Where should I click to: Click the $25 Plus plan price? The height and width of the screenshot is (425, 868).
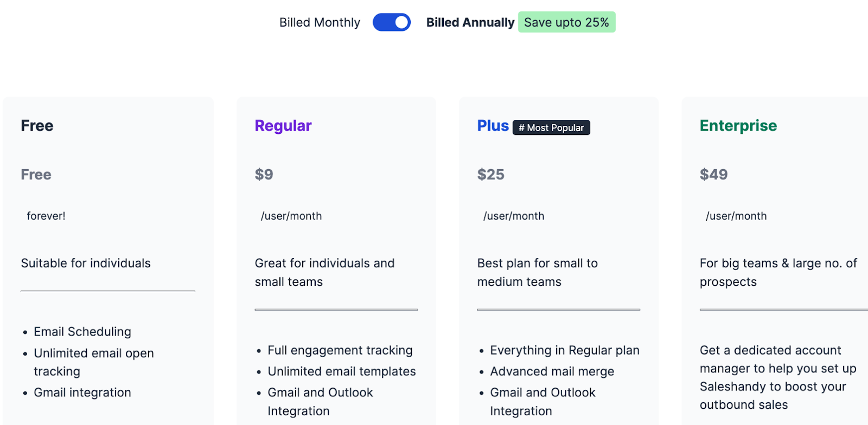click(x=490, y=175)
